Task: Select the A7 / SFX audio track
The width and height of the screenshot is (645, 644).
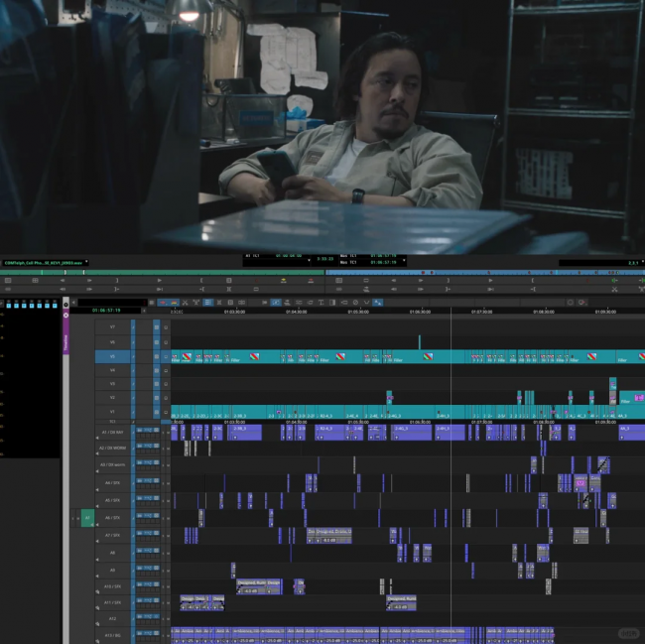Action: click(x=112, y=536)
